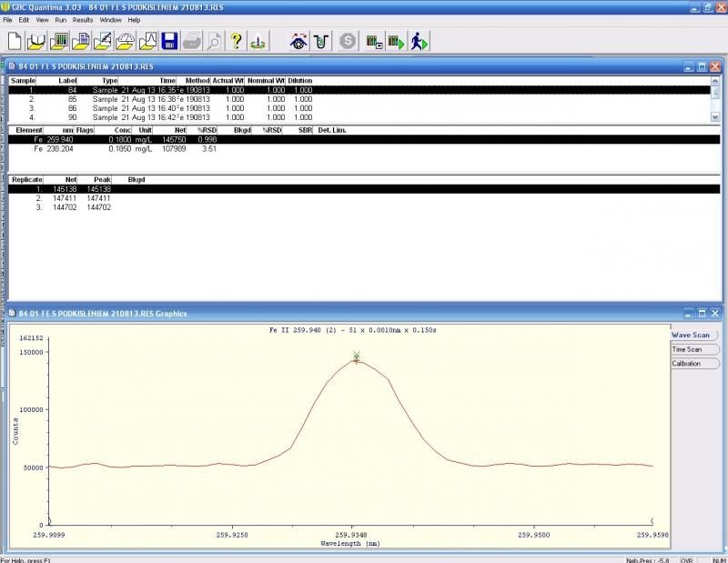Select replicate 1 with net 145138
Screen dimensions: 728x563
click(x=364, y=189)
